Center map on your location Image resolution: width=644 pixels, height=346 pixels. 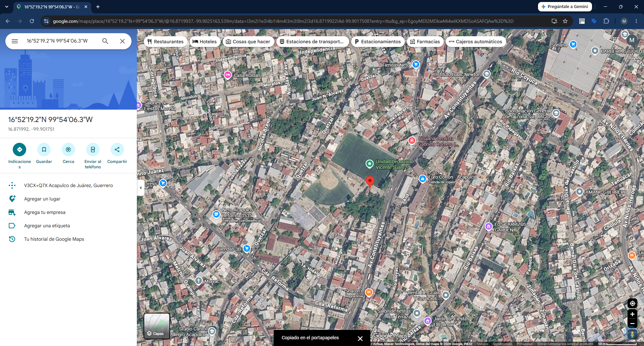(x=632, y=303)
